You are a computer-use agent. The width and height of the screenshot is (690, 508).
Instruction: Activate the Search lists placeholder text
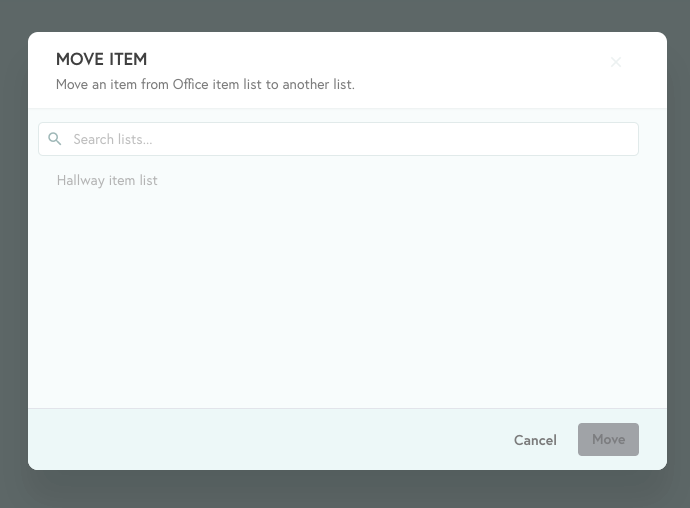(x=113, y=140)
